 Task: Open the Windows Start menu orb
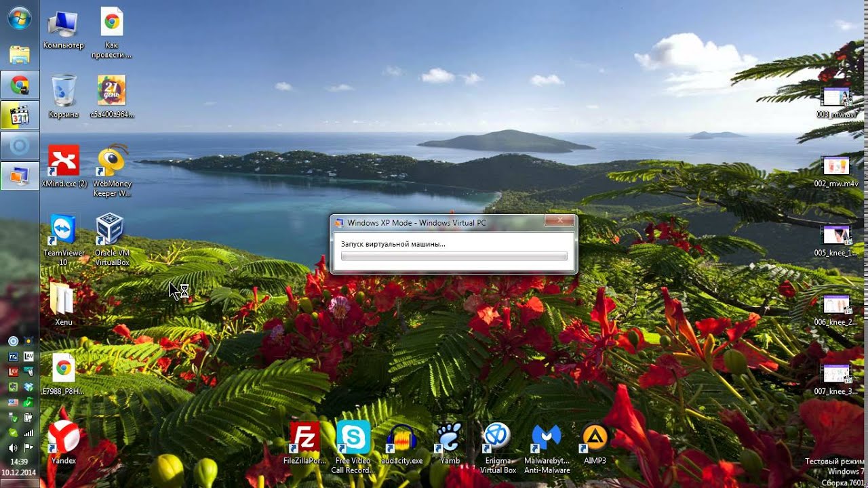click(19, 18)
